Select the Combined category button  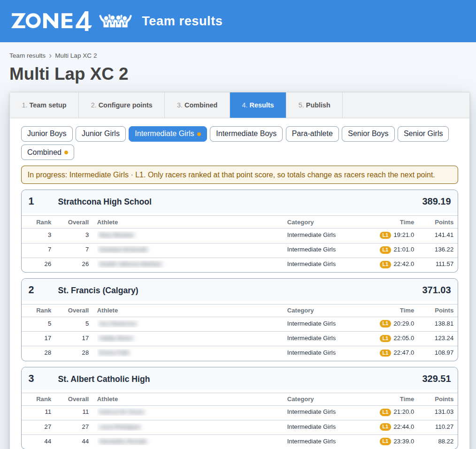[47, 152]
